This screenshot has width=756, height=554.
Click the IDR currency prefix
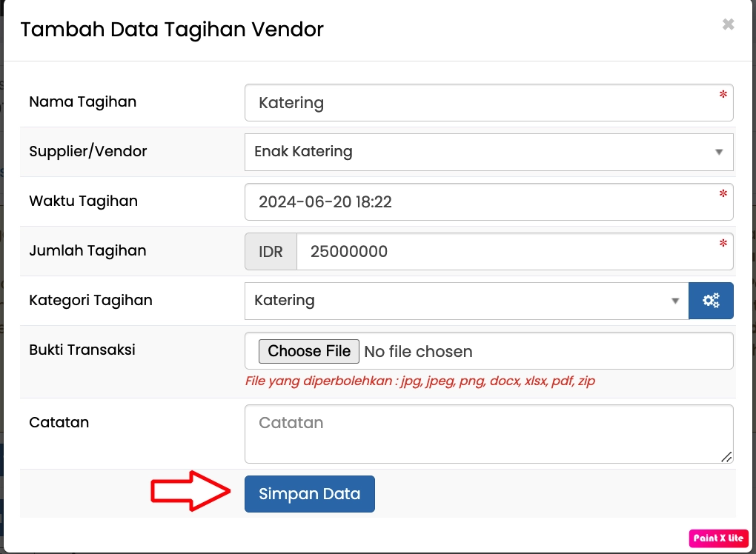pyautogui.click(x=271, y=252)
